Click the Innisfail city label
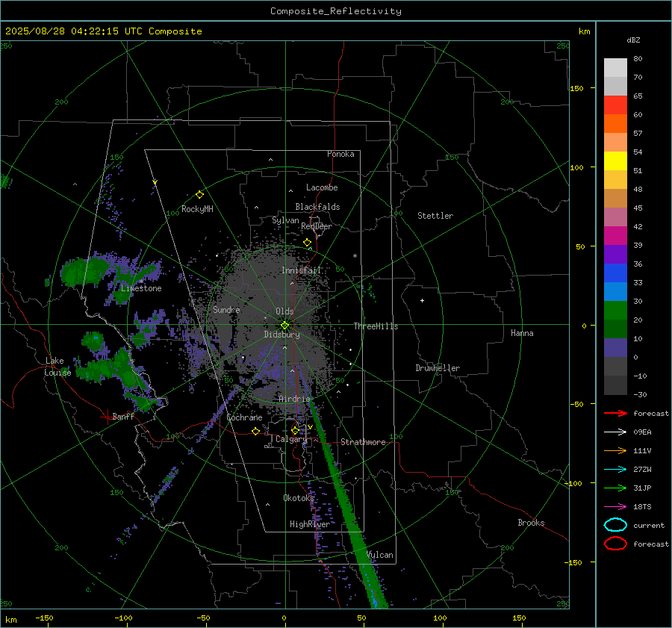 tap(301, 270)
